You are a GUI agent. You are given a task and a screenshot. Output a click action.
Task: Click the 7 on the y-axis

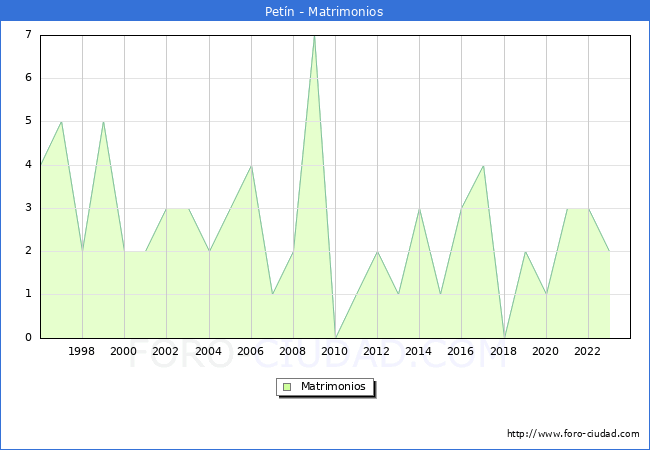pyautogui.click(x=28, y=35)
